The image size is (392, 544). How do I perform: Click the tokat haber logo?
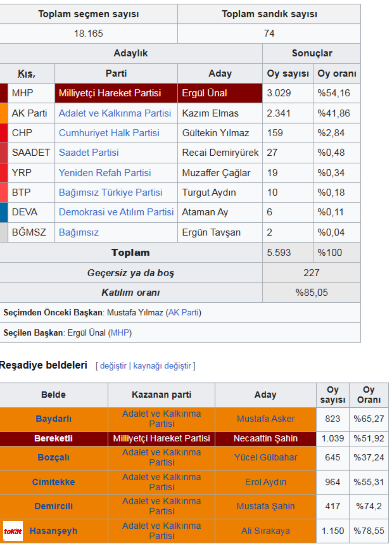pos(13,531)
